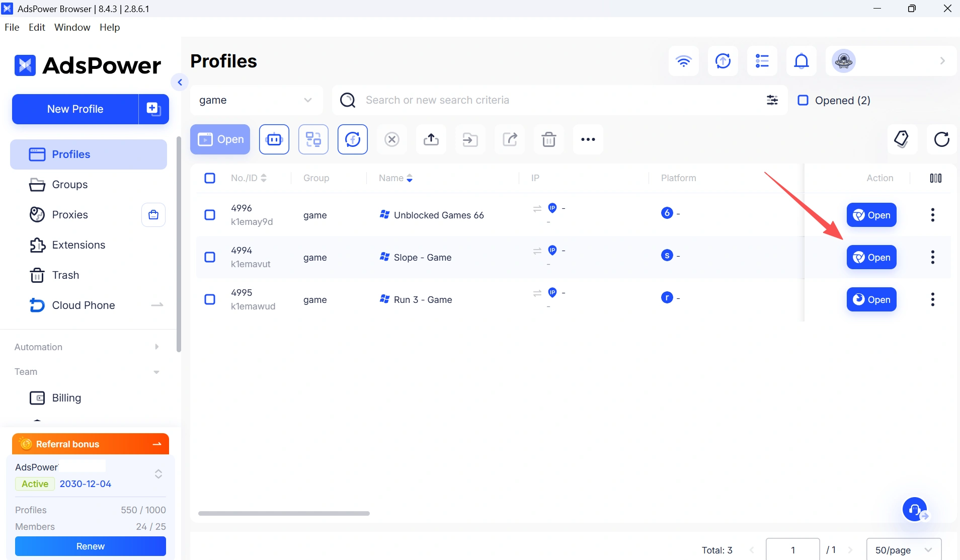Click the three-dot more options toolbar icon
Screen dimensions: 960x560
[x=588, y=139]
